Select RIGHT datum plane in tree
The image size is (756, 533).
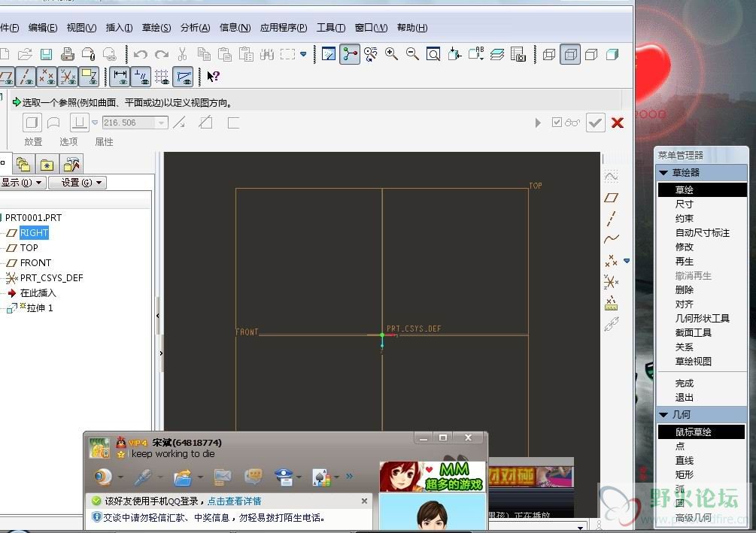pos(34,233)
